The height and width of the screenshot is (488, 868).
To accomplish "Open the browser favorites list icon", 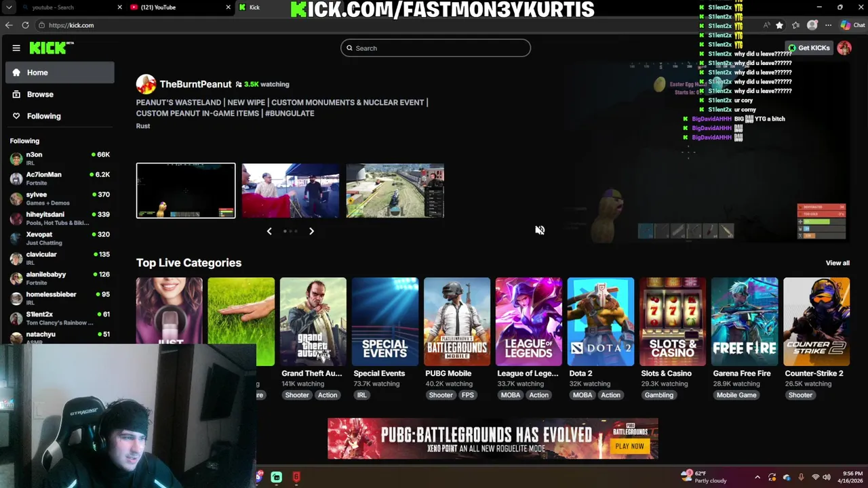I will [795, 25].
